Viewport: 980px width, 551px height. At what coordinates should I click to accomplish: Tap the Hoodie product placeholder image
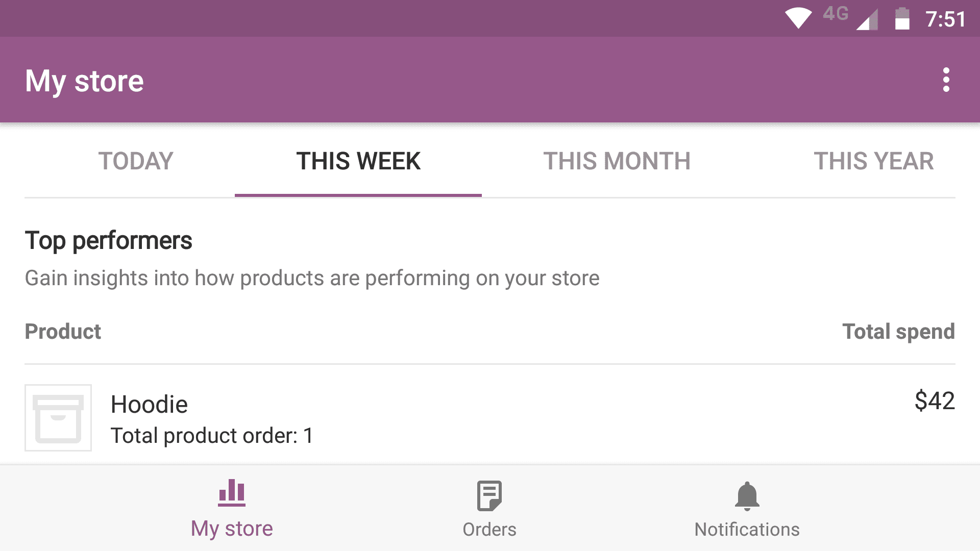click(58, 418)
